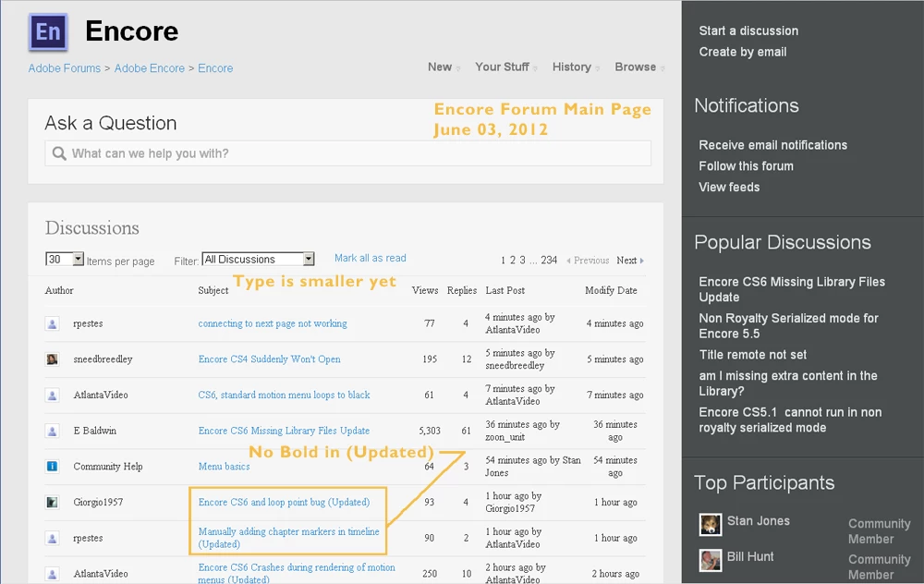The image size is (924, 584).
Task: Open Bill Hunt's profile picture
Action: pyautogui.click(x=710, y=560)
